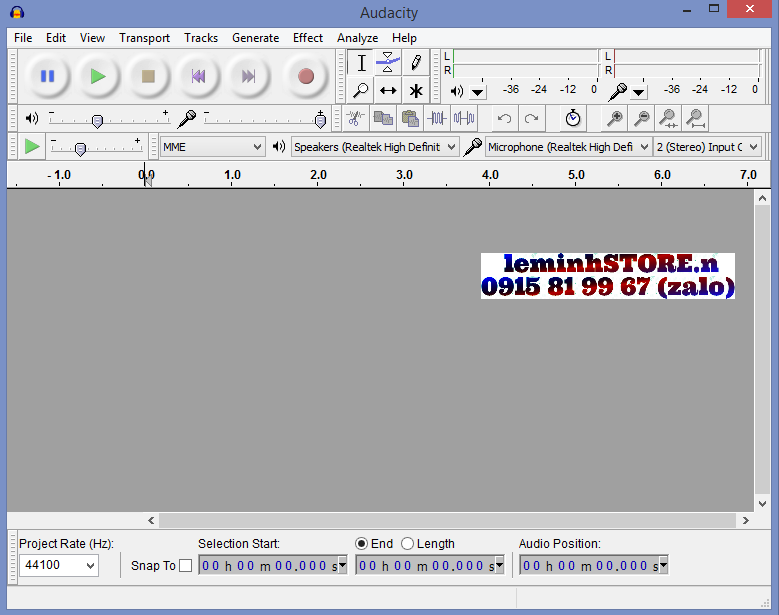The height and width of the screenshot is (615, 779).
Task: Click the input volume slider handle
Action: click(320, 120)
